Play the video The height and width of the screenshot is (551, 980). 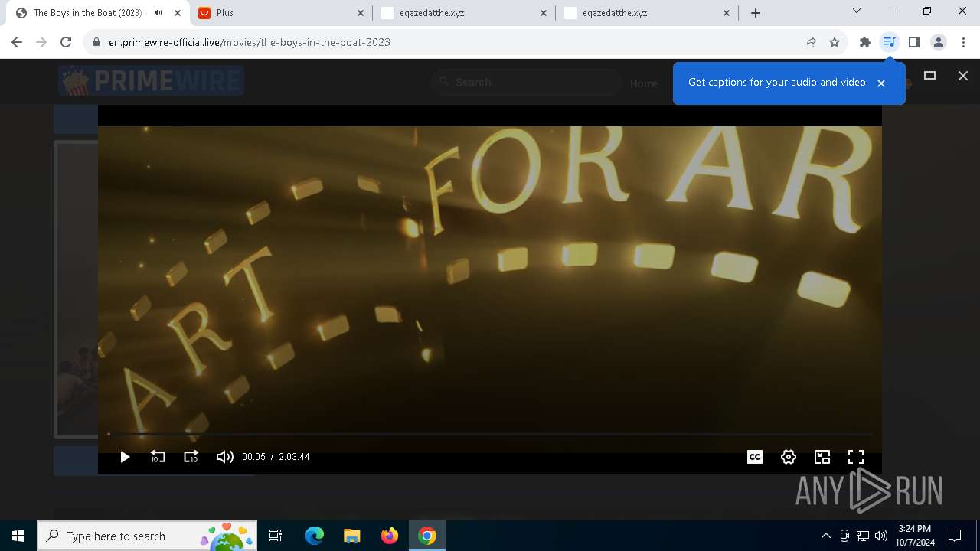[x=125, y=457]
